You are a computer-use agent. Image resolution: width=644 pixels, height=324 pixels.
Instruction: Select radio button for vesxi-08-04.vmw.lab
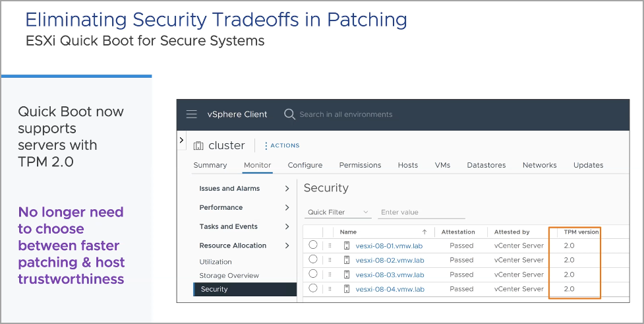(x=313, y=288)
